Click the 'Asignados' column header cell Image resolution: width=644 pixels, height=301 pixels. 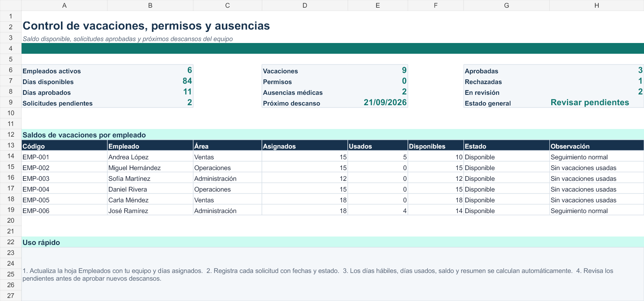tap(305, 145)
